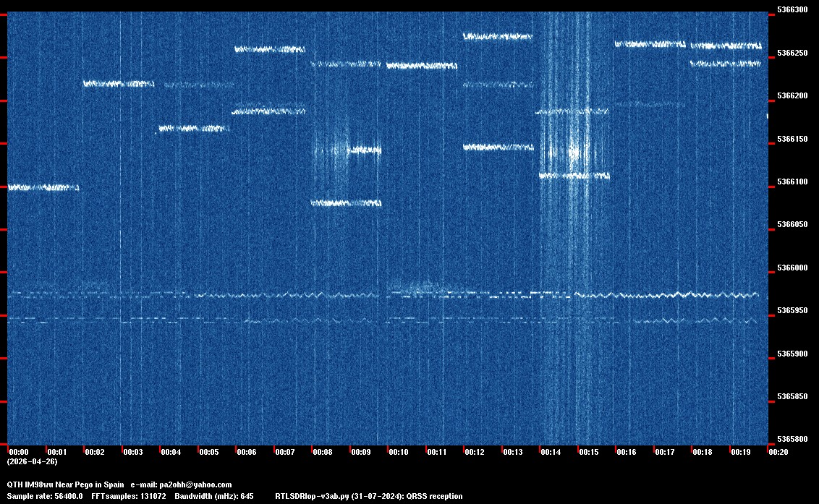Screen dimensions: 819x504
Task: Click the 00:10 time axis label
Action: click(x=399, y=452)
